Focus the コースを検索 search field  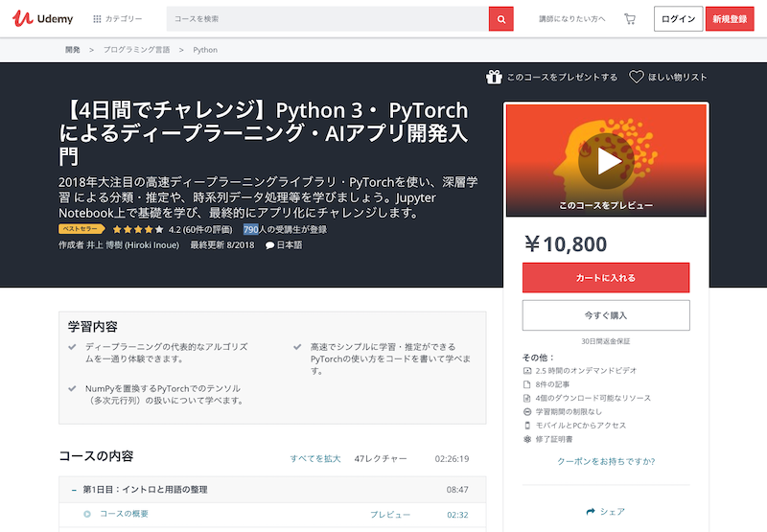tap(327, 18)
